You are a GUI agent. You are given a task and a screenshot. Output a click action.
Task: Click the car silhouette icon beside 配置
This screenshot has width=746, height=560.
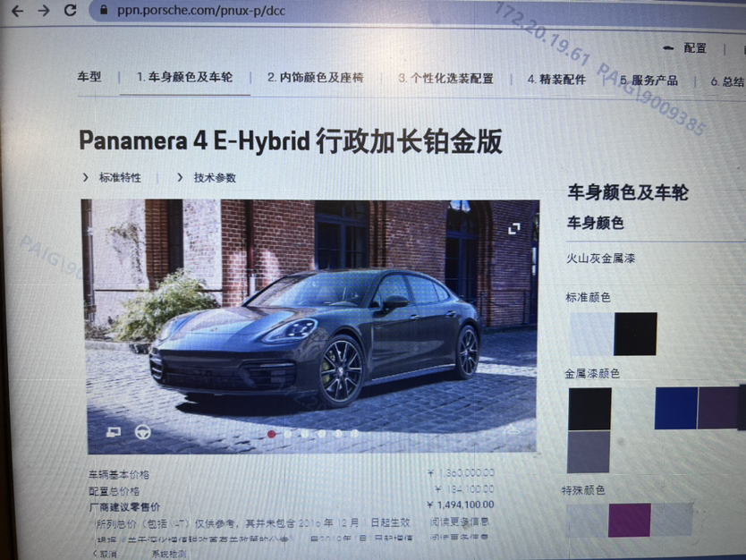point(668,47)
